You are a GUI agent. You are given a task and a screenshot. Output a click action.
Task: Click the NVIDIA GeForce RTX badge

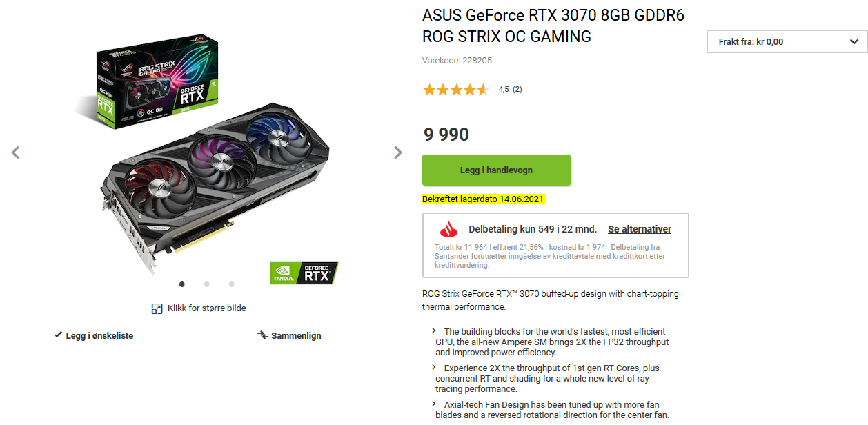(x=304, y=273)
